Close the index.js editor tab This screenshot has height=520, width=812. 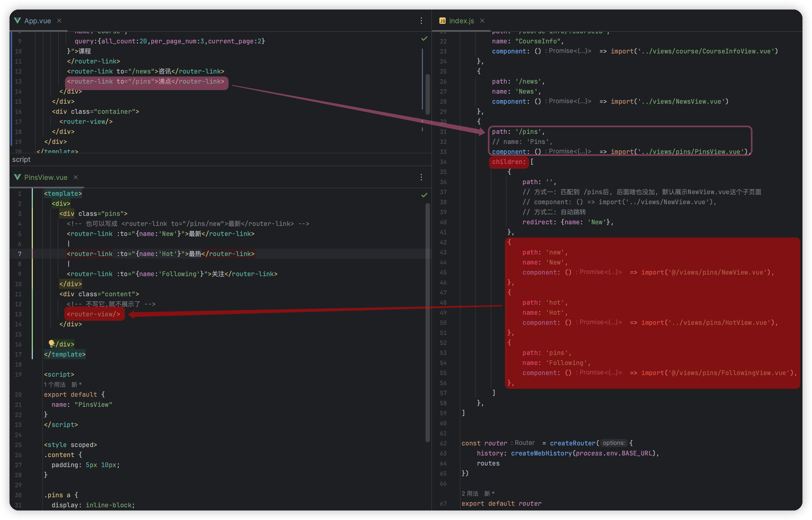[482, 21]
